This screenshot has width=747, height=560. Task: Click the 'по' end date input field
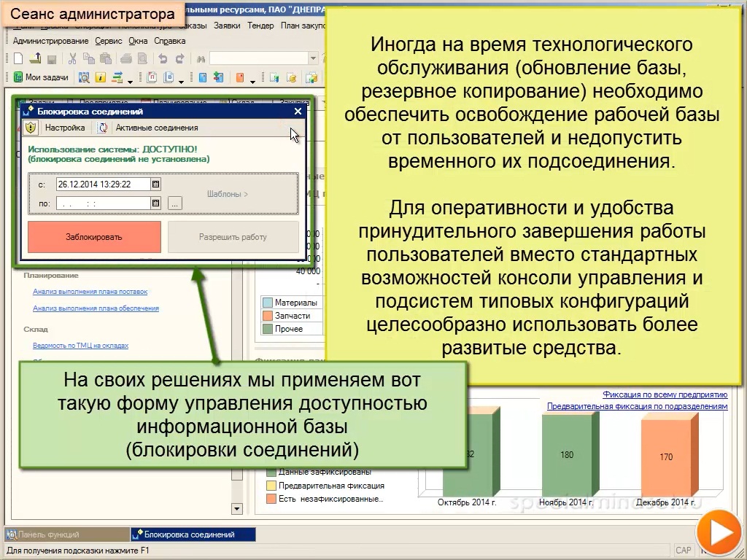pyautogui.click(x=102, y=203)
